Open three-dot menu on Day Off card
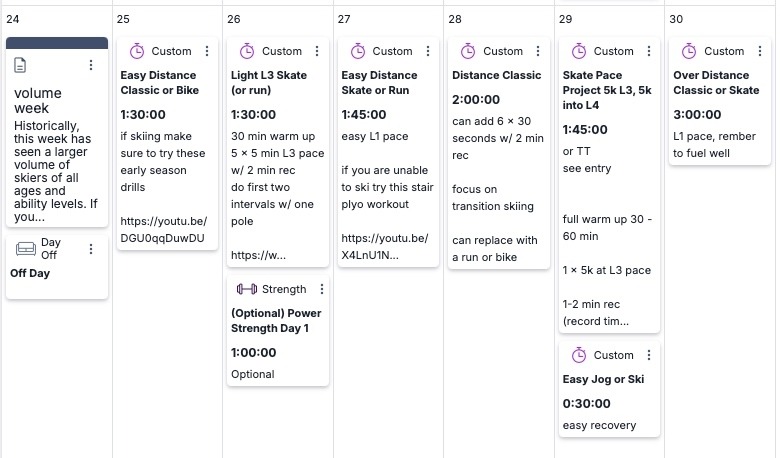The width and height of the screenshot is (780, 458). 91,249
